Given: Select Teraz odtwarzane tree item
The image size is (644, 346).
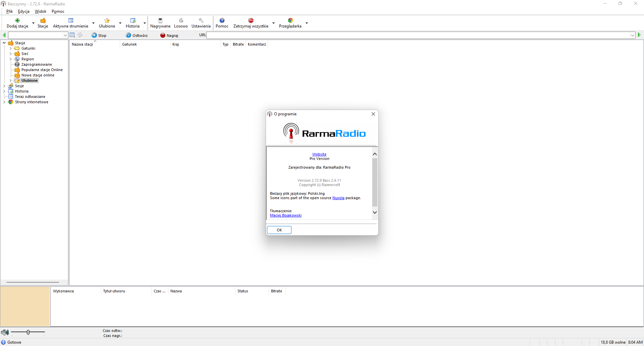Looking at the screenshot, I should (x=30, y=97).
